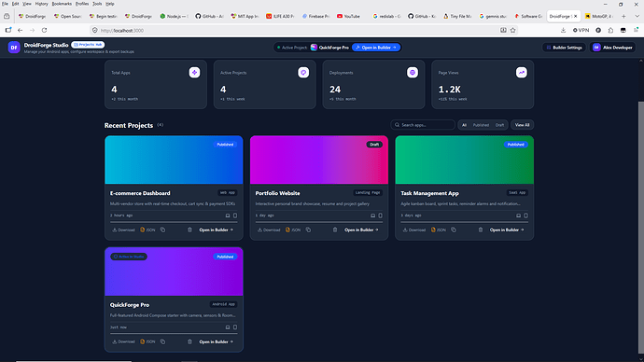Click the DF logo icon of DroidForge Studio
644x362 pixels.
pos(14,48)
